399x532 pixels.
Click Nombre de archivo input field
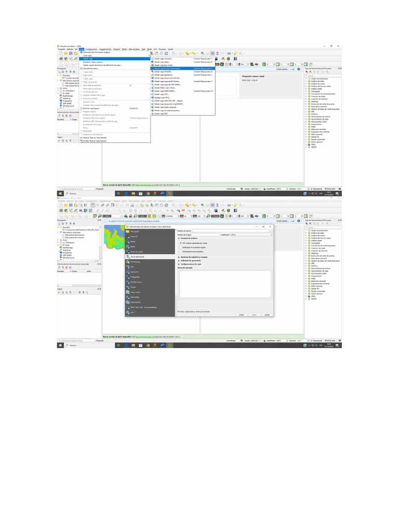(231, 231)
